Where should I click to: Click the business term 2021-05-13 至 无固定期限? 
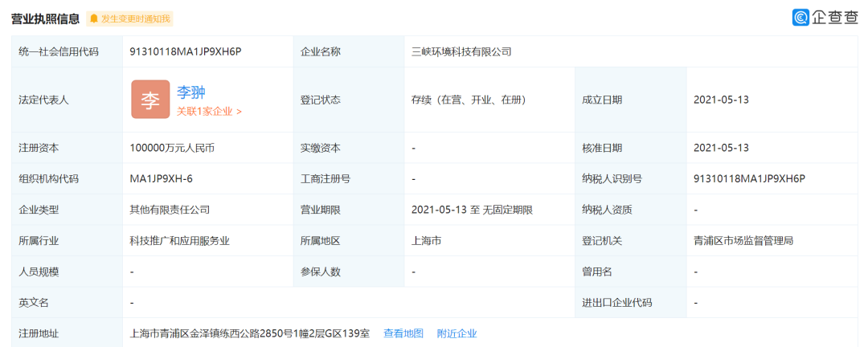(472, 210)
